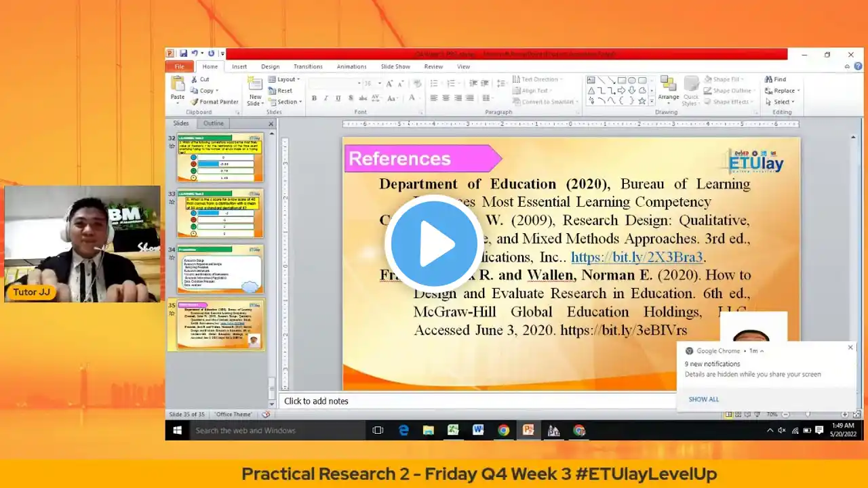The image size is (868, 488).
Task: Open PowerPoint Help question mark
Action: point(857,66)
